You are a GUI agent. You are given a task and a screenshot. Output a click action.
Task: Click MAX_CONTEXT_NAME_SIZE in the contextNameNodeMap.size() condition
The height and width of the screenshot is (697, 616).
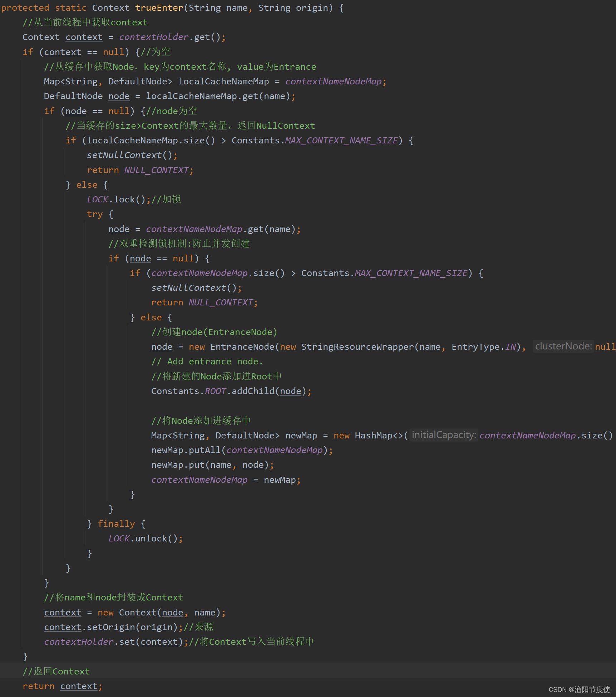[411, 273]
